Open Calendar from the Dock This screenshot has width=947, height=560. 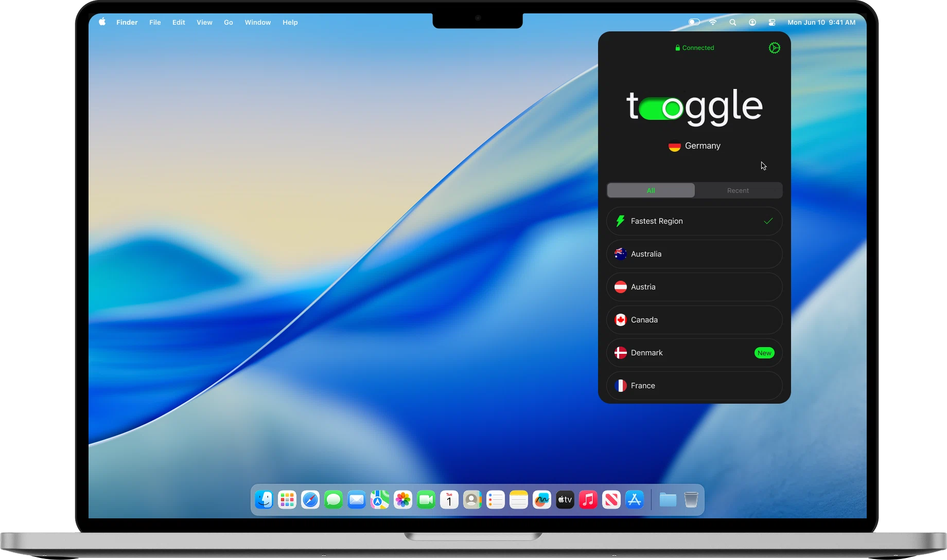[x=449, y=499]
